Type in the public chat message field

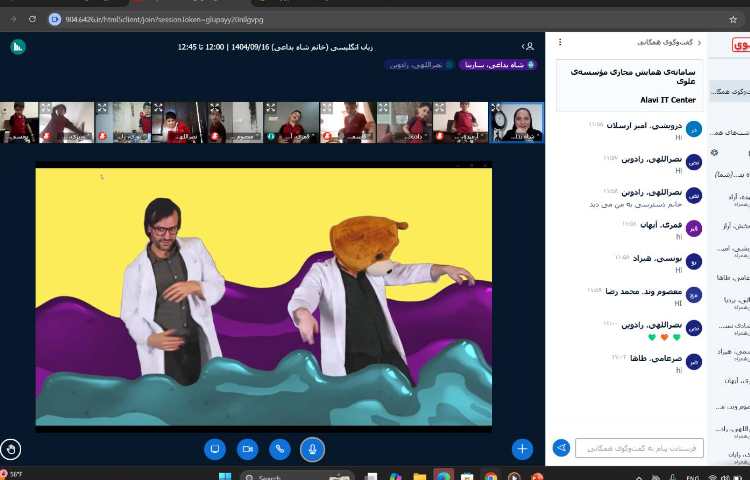click(x=638, y=448)
